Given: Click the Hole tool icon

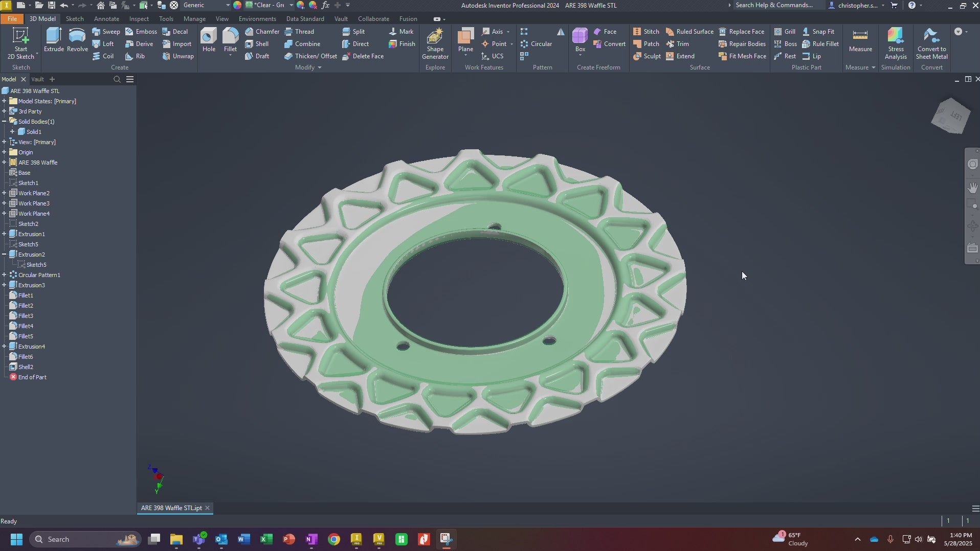Looking at the screenshot, I should [x=209, y=40].
